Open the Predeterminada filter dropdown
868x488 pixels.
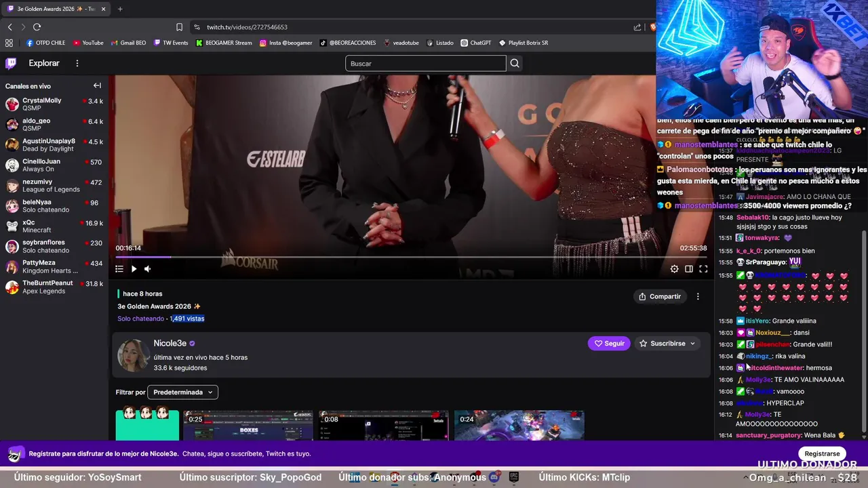pyautogui.click(x=183, y=392)
